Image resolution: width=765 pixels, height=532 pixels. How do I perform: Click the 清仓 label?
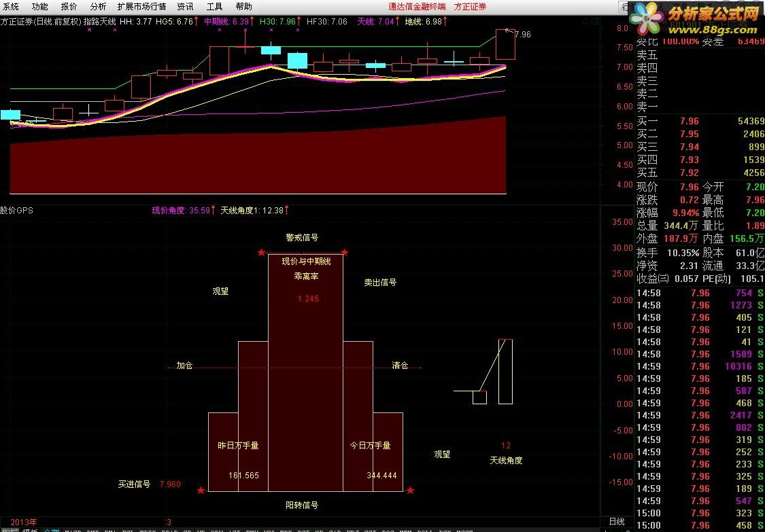pos(400,366)
